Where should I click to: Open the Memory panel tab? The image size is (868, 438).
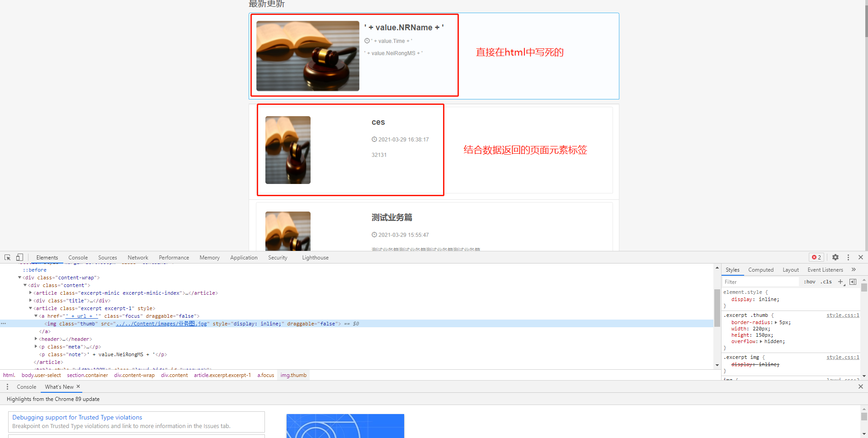[209, 257]
